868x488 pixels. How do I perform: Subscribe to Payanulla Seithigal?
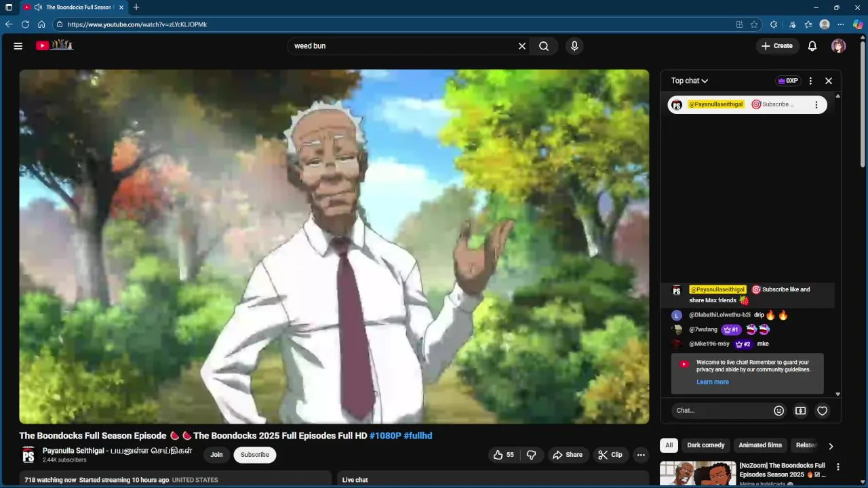tap(255, 455)
